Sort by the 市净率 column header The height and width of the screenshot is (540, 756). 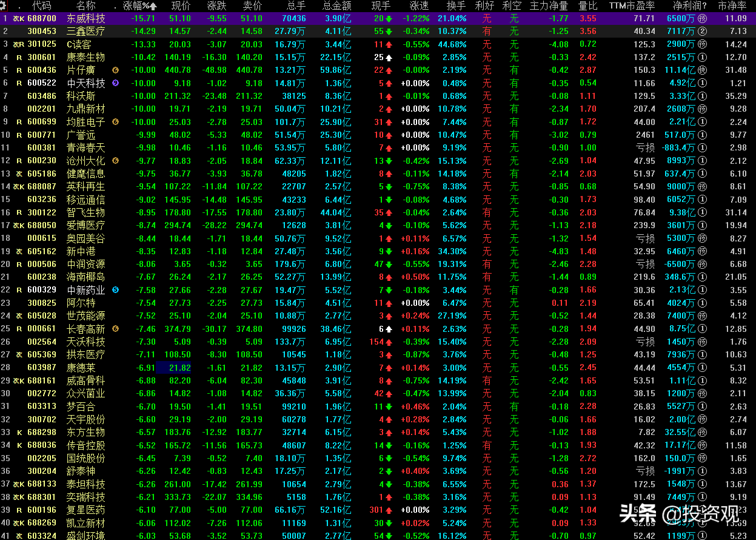[732, 5]
